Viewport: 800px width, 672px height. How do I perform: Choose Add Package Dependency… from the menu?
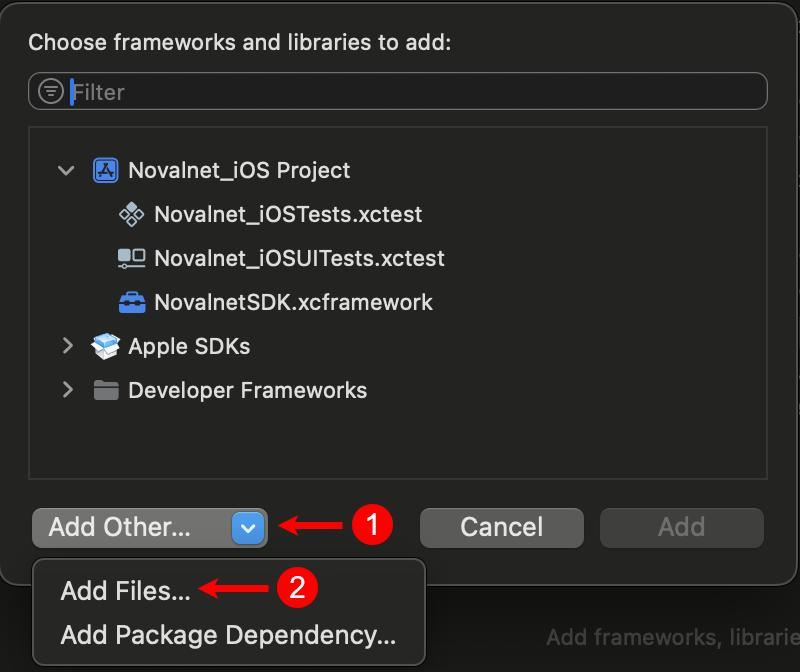(228, 635)
